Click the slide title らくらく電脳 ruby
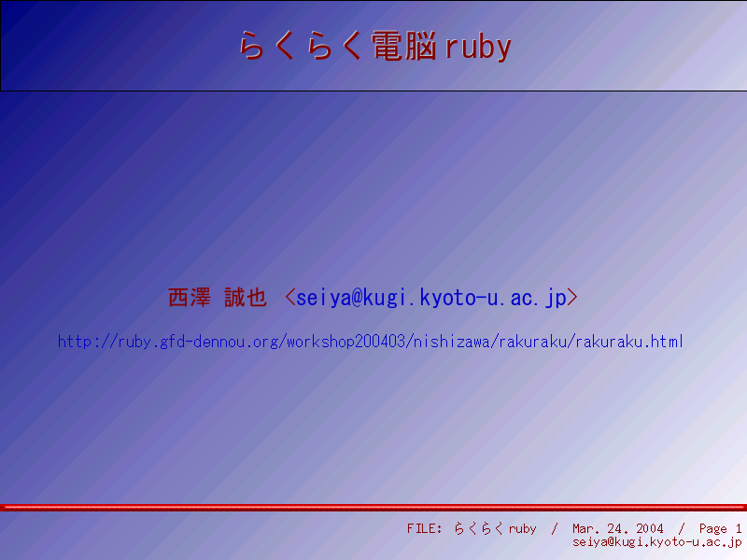Viewport: 747px width, 560px height. click(375, 46)
